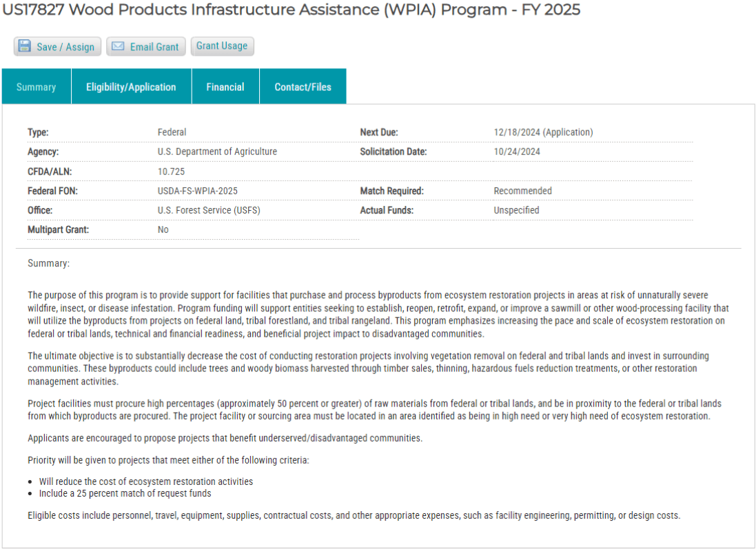Switch to the Eligibility/Application tab
The height and width of the screenshot is (549, 756).
tap(131, 86)
